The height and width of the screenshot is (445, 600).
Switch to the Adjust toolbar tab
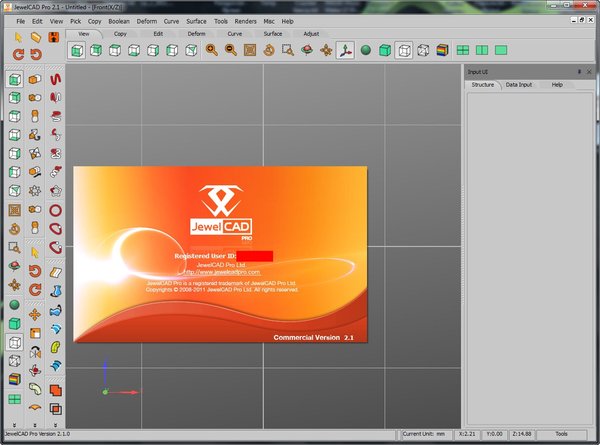(311, 33)
